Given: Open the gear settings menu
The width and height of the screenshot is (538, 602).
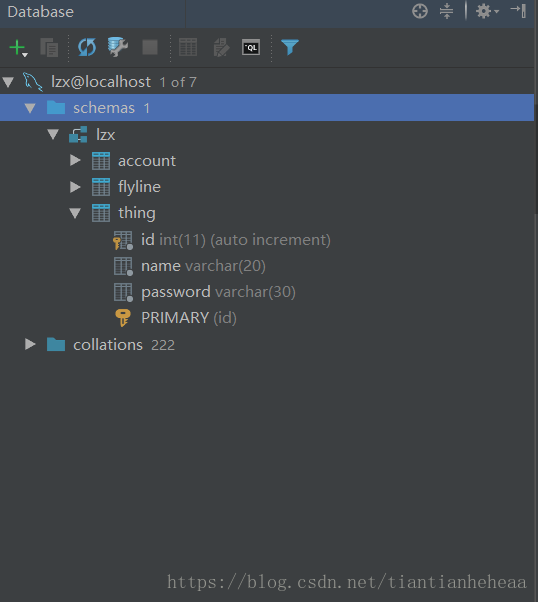Looking at the screenshot, I should point(487,11).
